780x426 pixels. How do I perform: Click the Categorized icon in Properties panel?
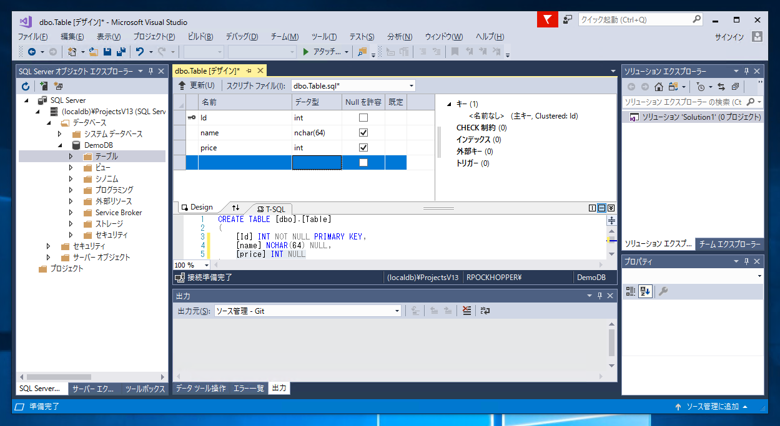(x=630, y=291)
